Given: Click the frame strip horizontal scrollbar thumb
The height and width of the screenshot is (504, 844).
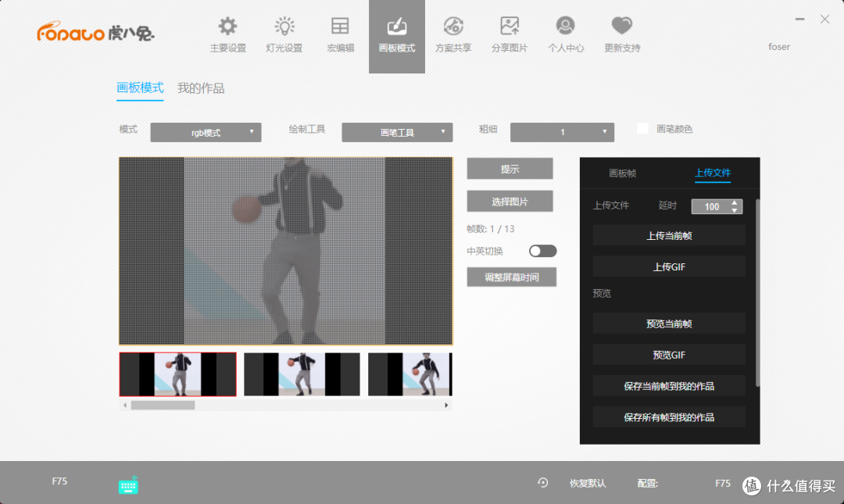Looking at the screenshot, I should click(x=163, y=405).
